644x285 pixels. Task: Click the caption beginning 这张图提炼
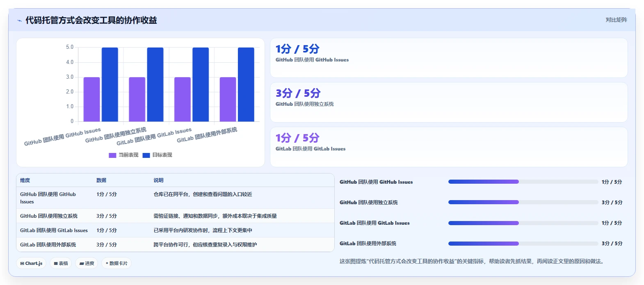[x=473, y=261]
